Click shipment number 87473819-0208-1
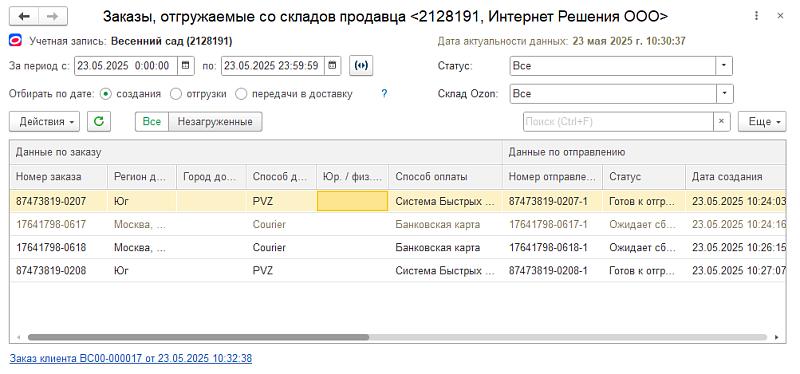800x374 pixels. point(548,271)
